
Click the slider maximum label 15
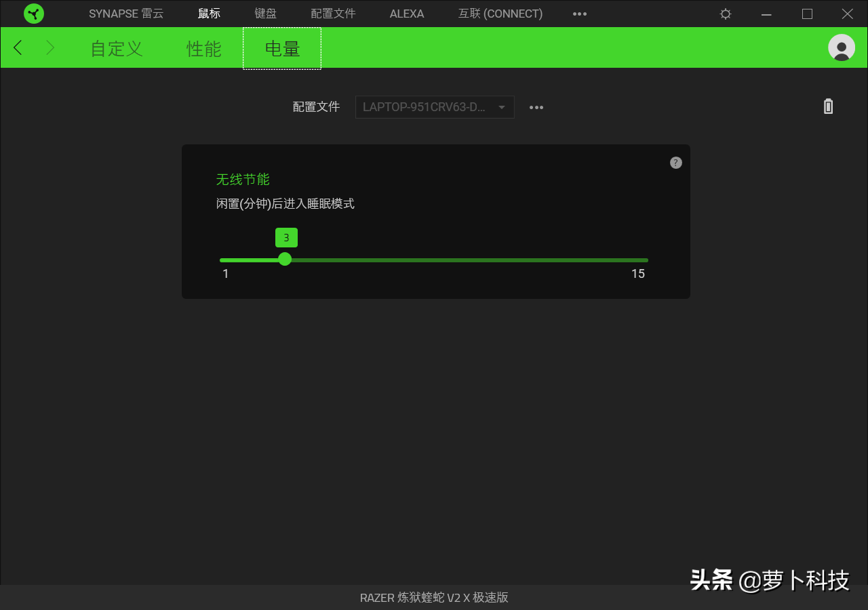tap(638, 274)
